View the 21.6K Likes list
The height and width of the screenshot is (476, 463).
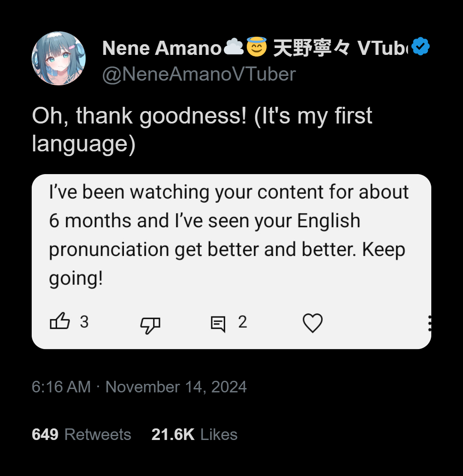coord(195,434)
